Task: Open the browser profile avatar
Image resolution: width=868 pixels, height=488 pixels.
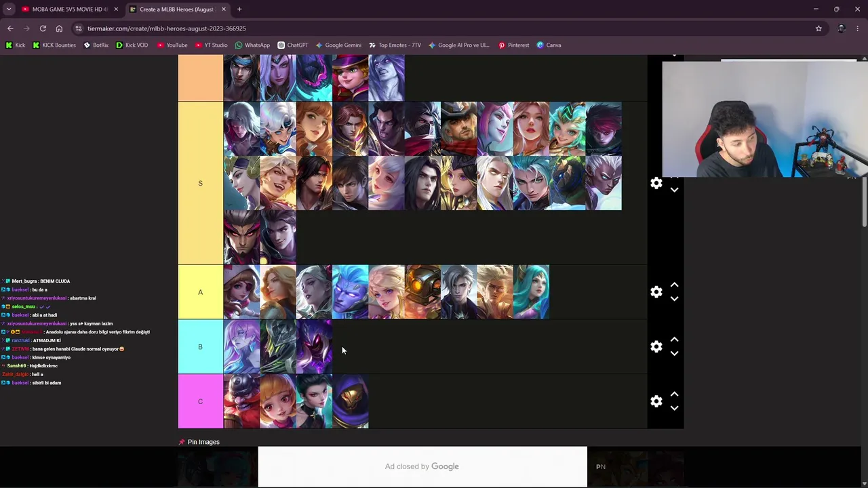Action: [x=842, y=28]
